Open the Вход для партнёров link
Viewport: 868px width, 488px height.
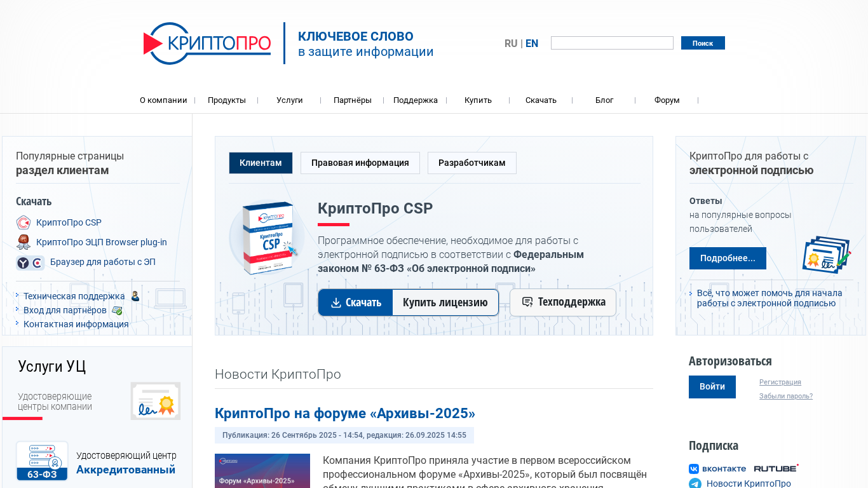65,310
